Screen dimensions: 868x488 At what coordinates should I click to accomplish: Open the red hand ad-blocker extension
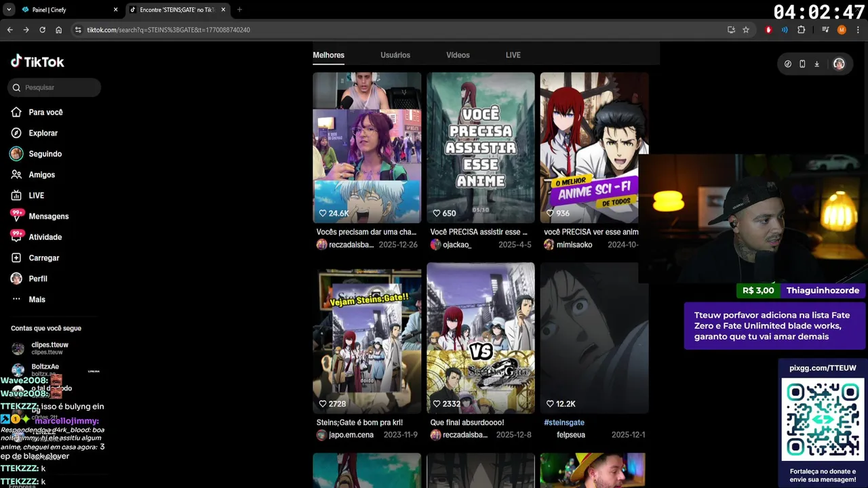(x=768, y=30)
